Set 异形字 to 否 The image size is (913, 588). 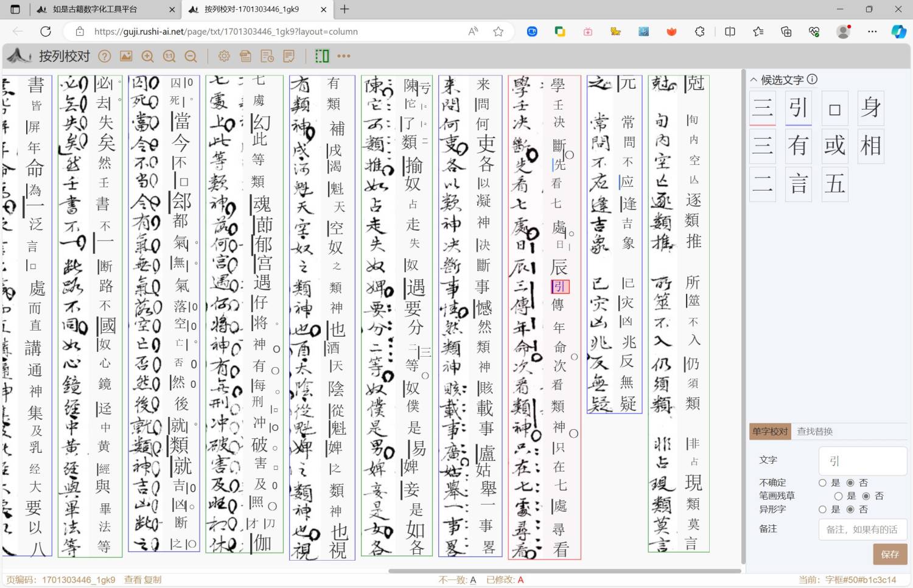(x=850, y=509)
